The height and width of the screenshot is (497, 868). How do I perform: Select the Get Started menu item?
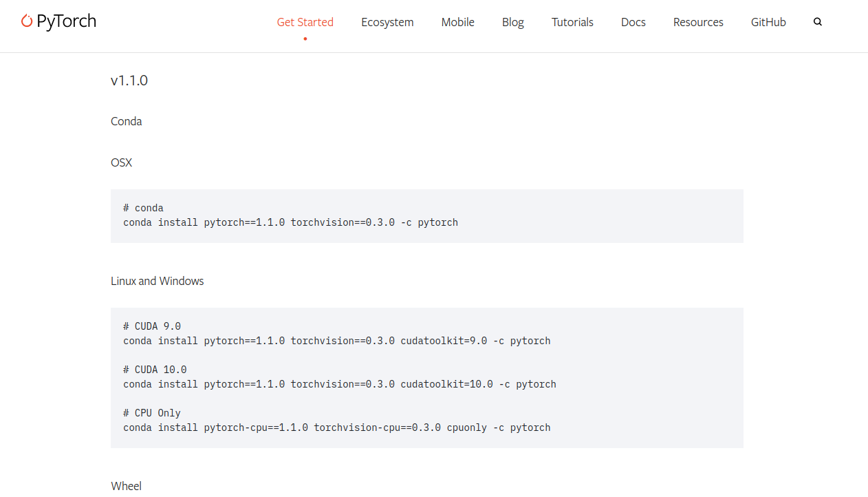(305, 21)
